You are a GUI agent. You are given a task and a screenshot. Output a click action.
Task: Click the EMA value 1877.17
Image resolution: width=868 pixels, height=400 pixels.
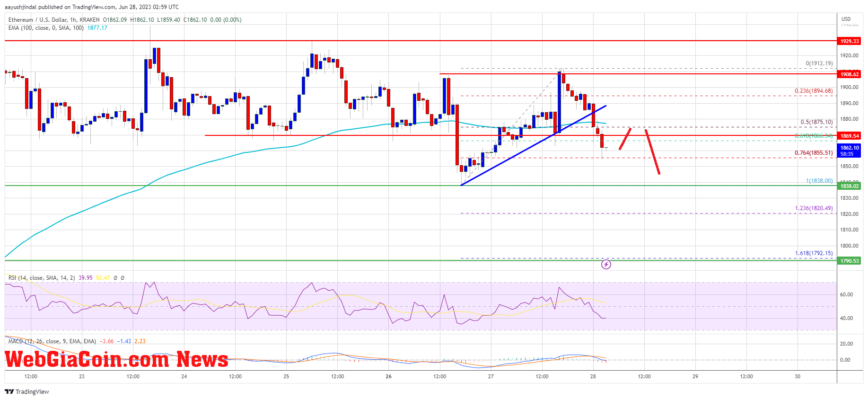(97, 28)
